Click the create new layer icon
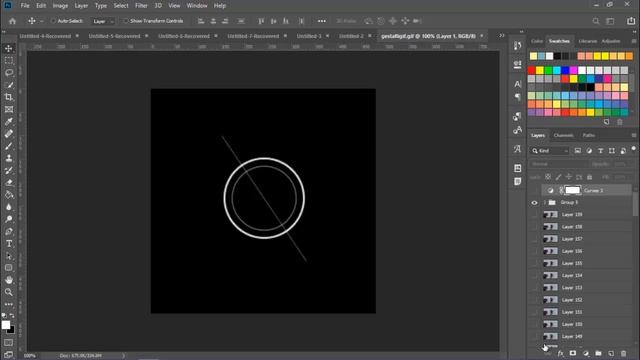640x360 pixels. (x=611, y=353)
